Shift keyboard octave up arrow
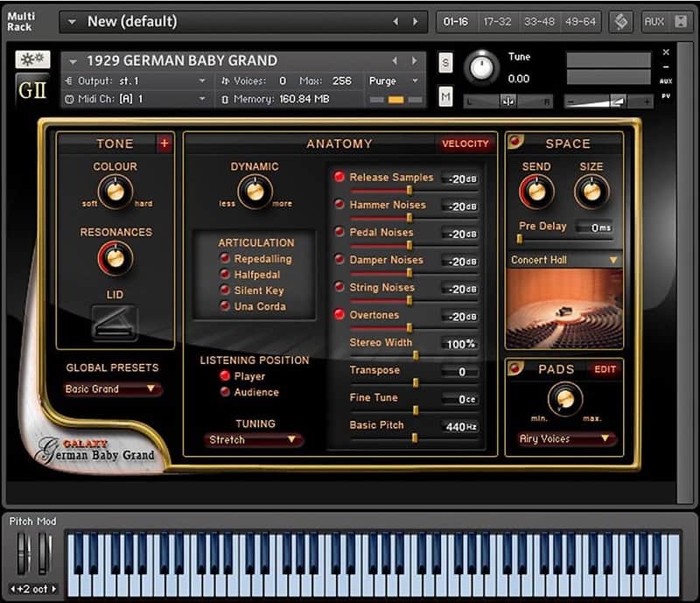 [54, 589]
